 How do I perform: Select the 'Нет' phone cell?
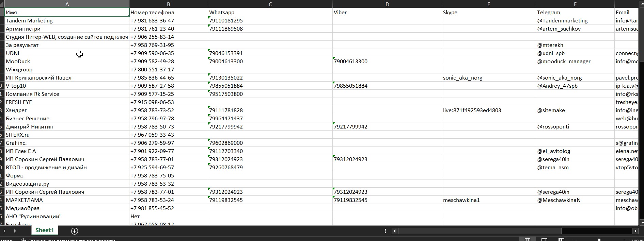169,216
